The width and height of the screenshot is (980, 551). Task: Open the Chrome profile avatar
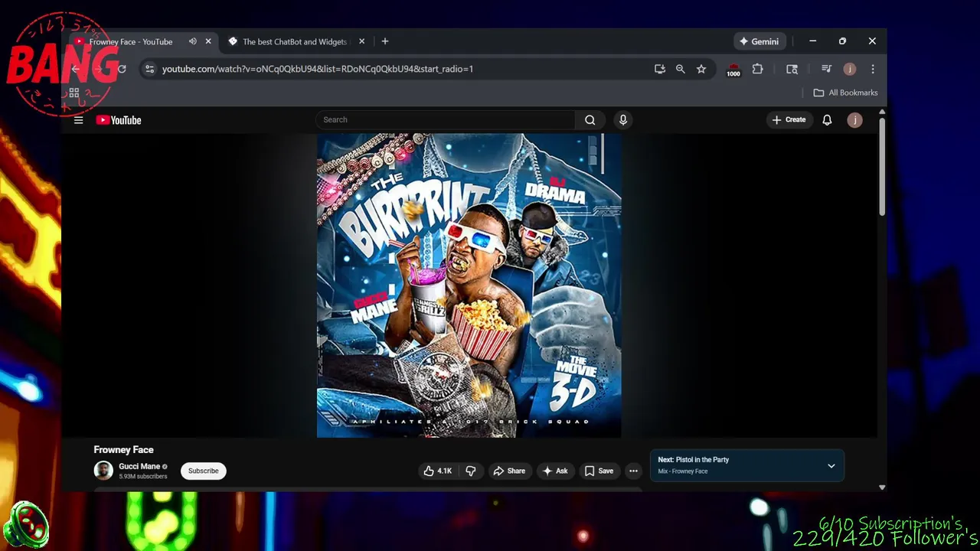(849, 69)
